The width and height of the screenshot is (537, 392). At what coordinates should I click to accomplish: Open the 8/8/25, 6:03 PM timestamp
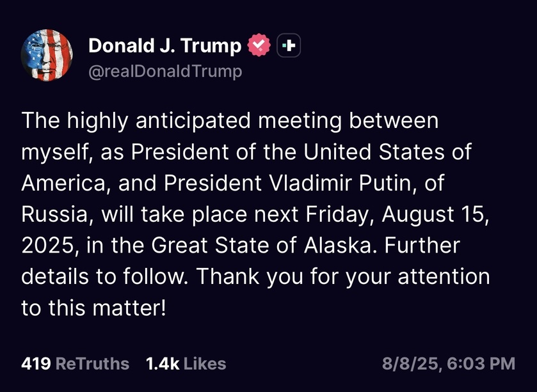[449, 364]
